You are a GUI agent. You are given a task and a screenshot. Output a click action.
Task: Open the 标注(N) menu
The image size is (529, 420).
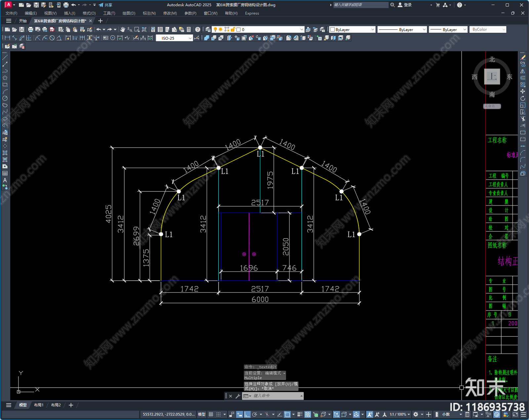click(x=149, y=13)
